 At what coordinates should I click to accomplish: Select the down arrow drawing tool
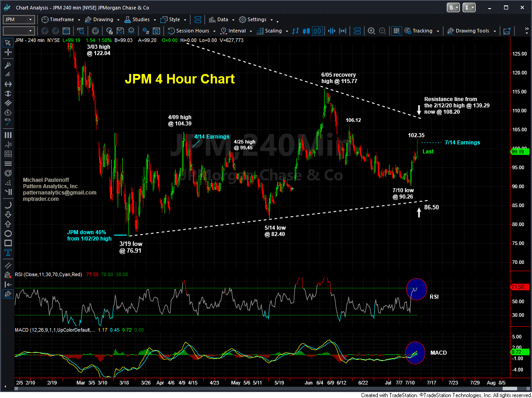(x=8, y=215)
